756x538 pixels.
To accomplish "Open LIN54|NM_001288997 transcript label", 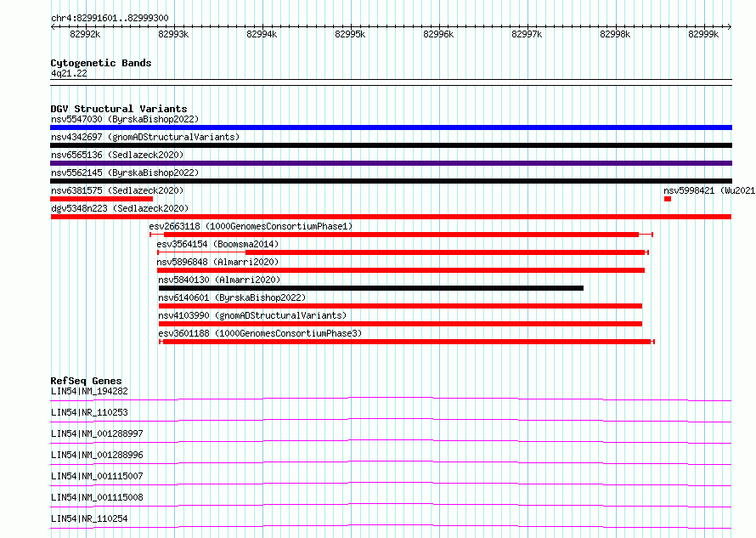I will [x=97, y=433].
